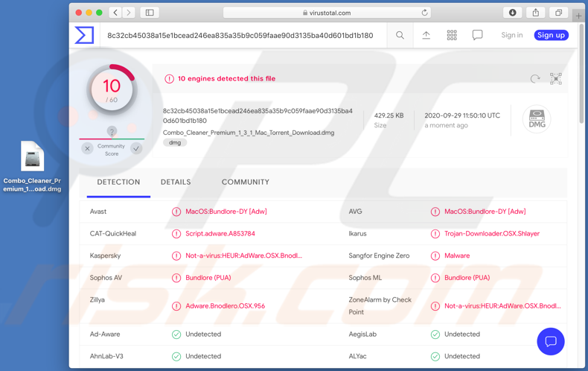Click the 2020-09-29 scan date text
Viewport: 588px width, 371px height.
[462, 115]
